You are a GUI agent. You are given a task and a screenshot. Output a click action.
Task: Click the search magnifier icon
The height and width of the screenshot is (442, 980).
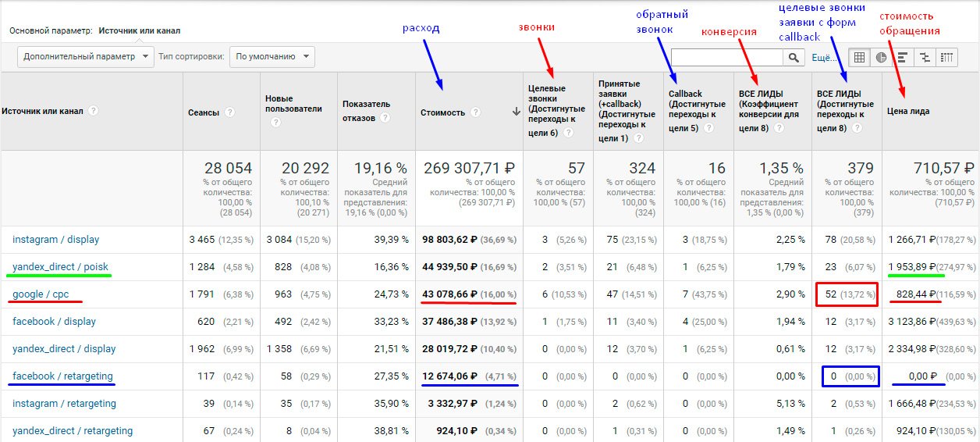[x=794, y=58]
